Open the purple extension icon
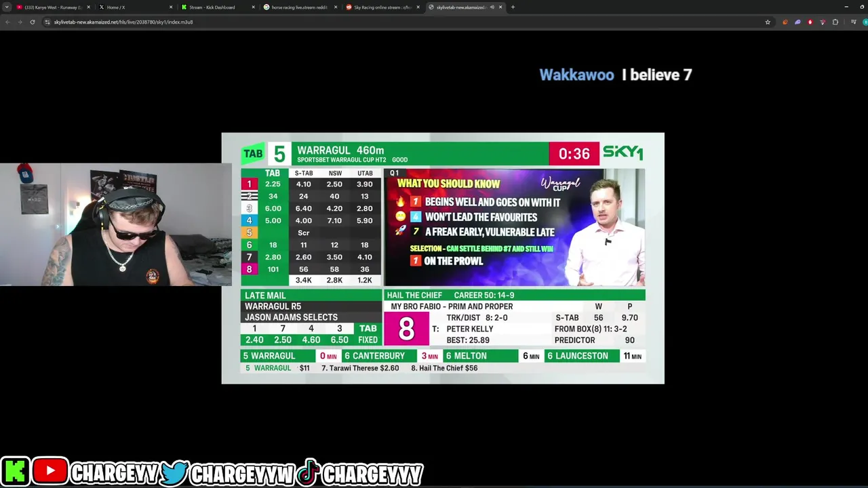The height and width of the screenshot is (488, 868). [x=797, y=22]
